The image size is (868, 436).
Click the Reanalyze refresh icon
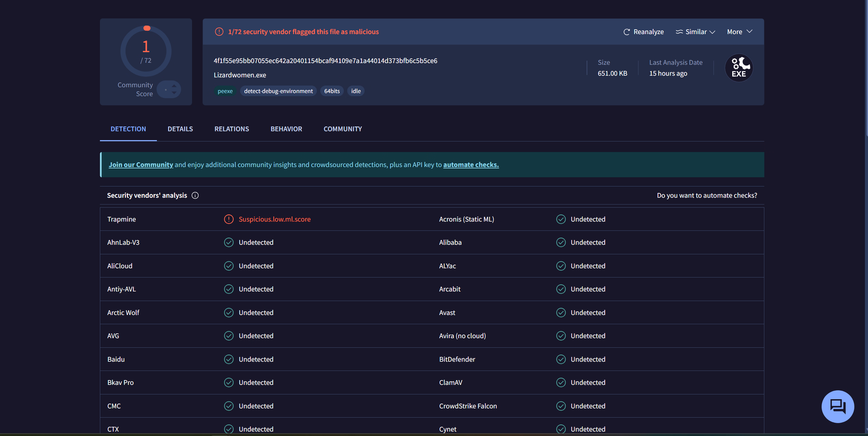627,32
